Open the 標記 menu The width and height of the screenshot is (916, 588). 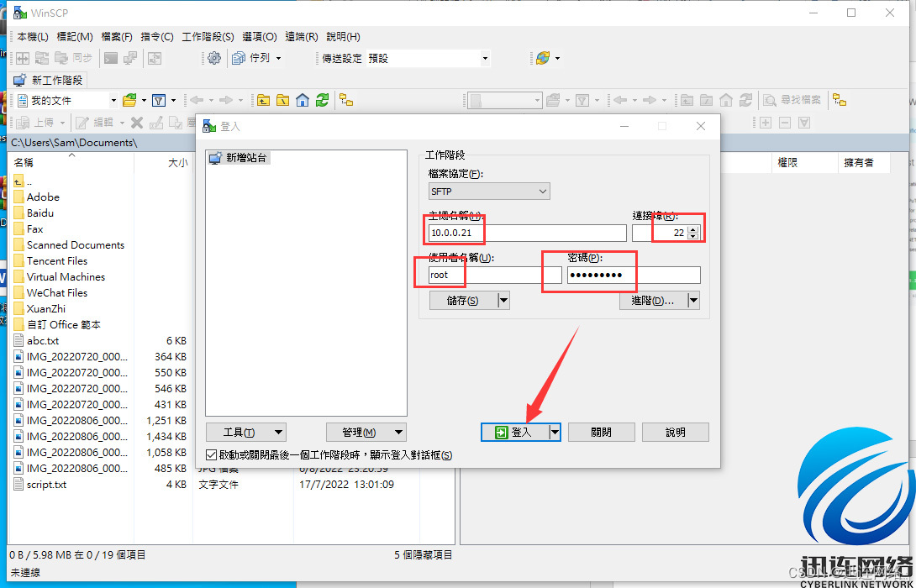(75, 37)
